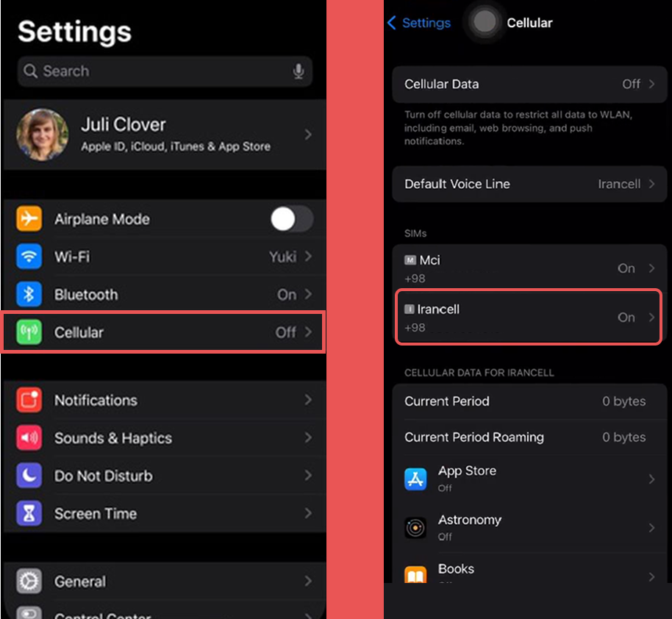This screenshot has height=619, width=672.
Task: Tap the green Cellular antenna icon
Action: (29, 332)
